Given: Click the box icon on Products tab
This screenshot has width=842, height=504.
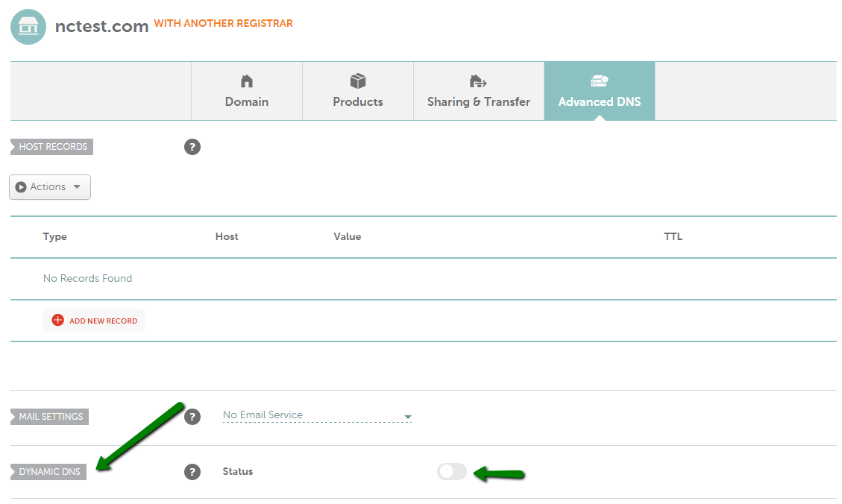Looking at the screenshot, I should 358,81.
